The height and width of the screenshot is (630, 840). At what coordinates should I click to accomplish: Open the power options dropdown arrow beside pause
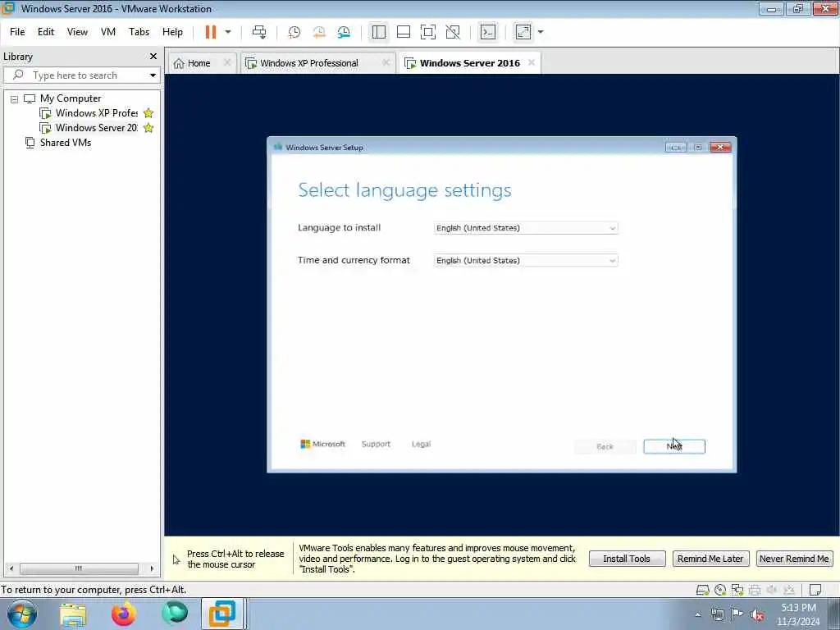(228, 32)
